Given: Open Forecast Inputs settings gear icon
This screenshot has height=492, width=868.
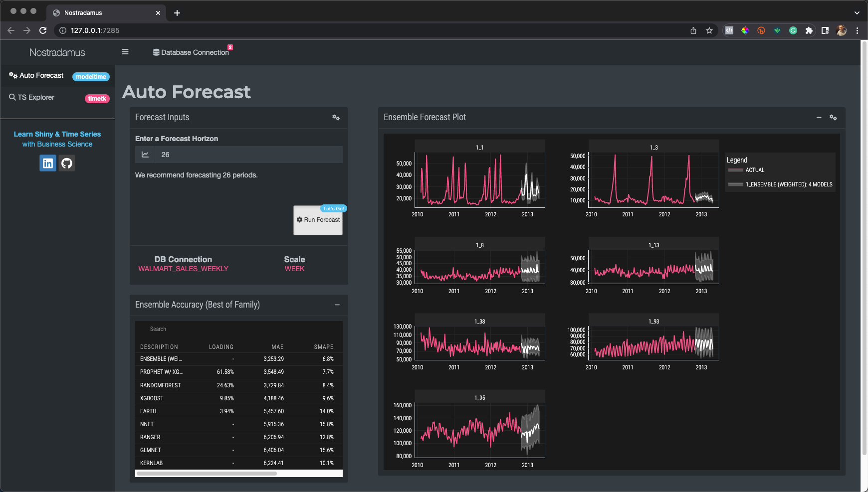Looking at the screenshot, I should 336,118.
